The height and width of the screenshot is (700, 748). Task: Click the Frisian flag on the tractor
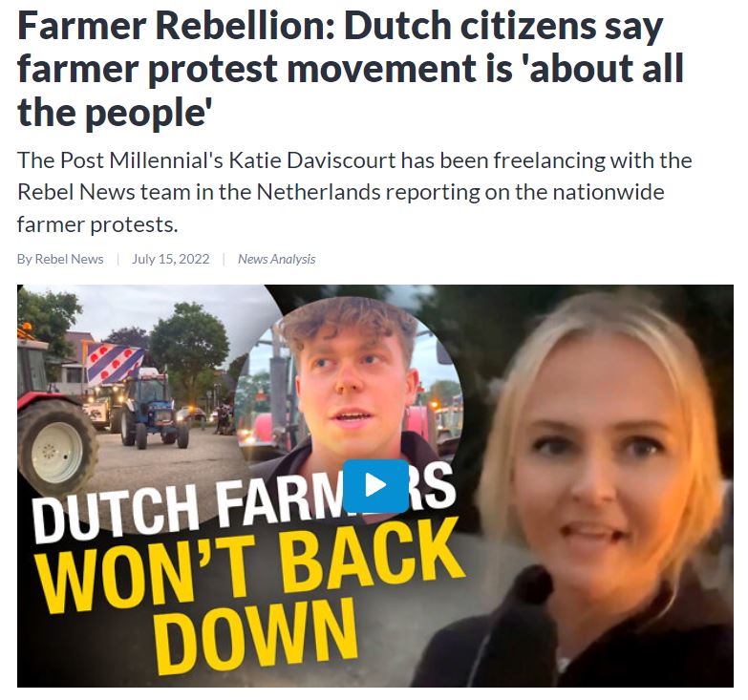click(x=115, y=364)
